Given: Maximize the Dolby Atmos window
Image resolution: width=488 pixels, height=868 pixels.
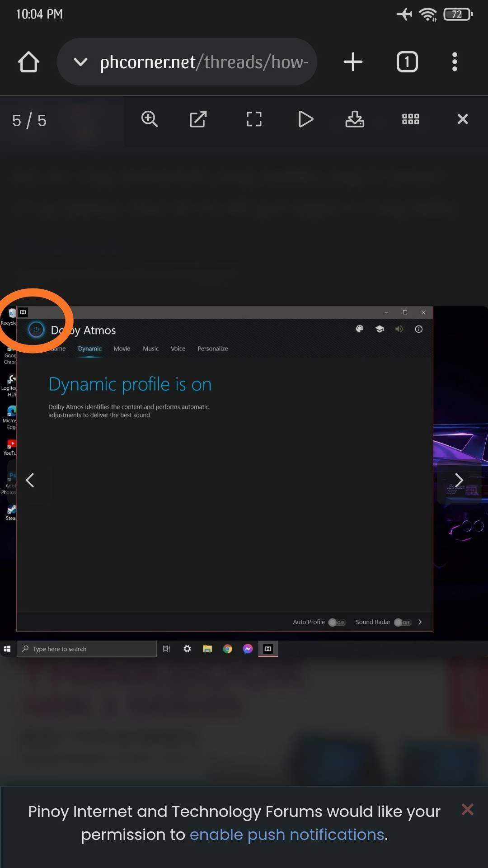Looking at the screenshot, I should point(405,312).
